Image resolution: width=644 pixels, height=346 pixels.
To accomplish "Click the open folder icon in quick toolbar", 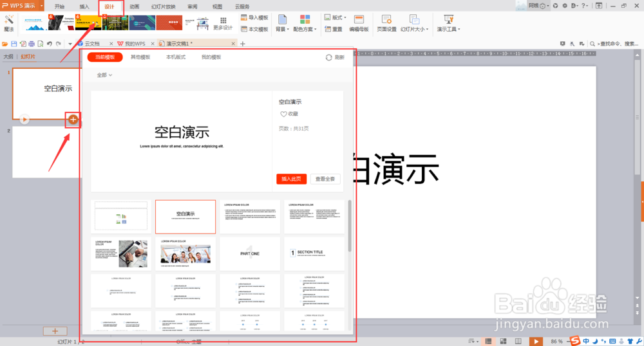I will pos(5,44).
